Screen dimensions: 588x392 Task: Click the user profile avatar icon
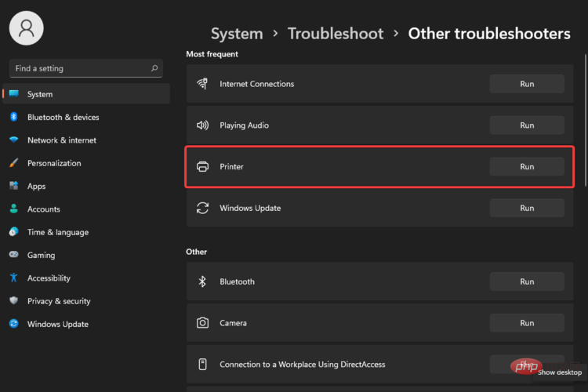tap(26, 28)
